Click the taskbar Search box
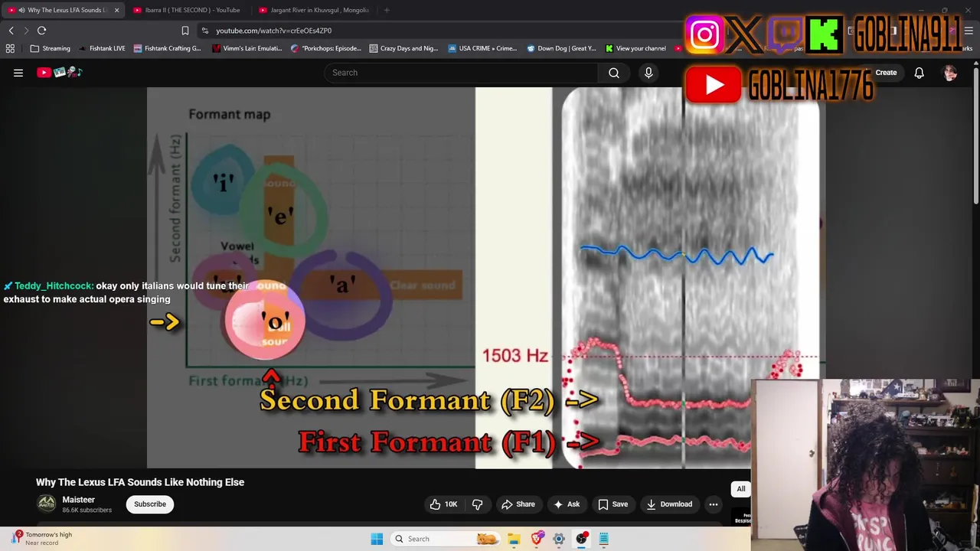The image size is (980, 551). (446, 539)
